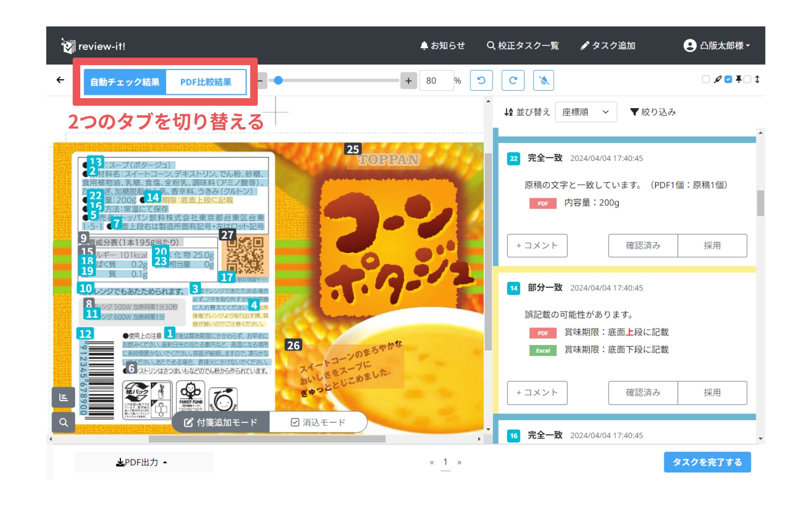The width and height of the screenshot is (812, 506).
Task: Click the PDF tag on item 14
Action: point(543,333)
